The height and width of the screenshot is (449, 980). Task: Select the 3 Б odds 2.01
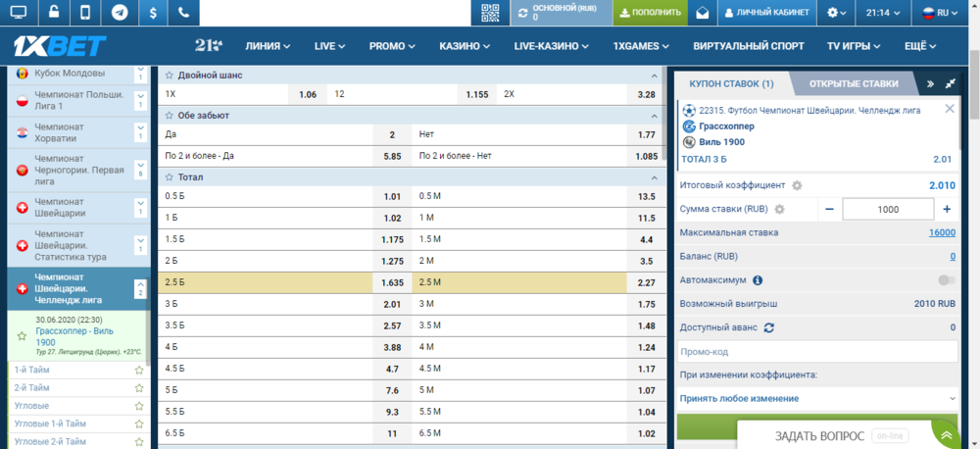[392, 305]
